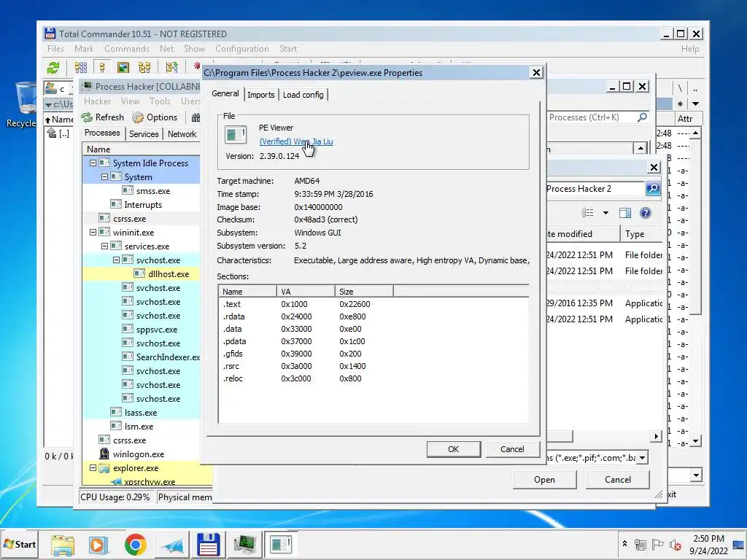Image resolution: width=747 pixels, height=560 pixels.
Task: Open Total Commander's Configuration menu
Action: tap(242, 49)
